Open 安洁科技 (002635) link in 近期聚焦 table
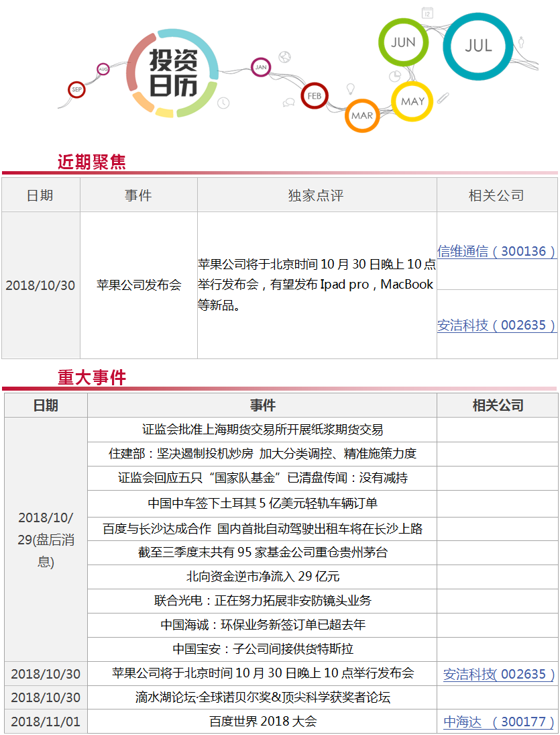Viewport: 560px width, 735px height. (x=496, y=325)
